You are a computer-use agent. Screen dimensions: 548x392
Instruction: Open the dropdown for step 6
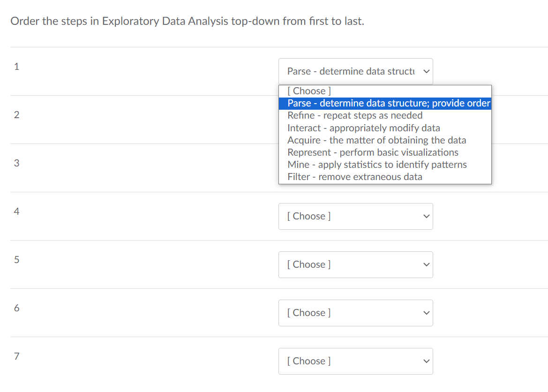tap(355, 313)
